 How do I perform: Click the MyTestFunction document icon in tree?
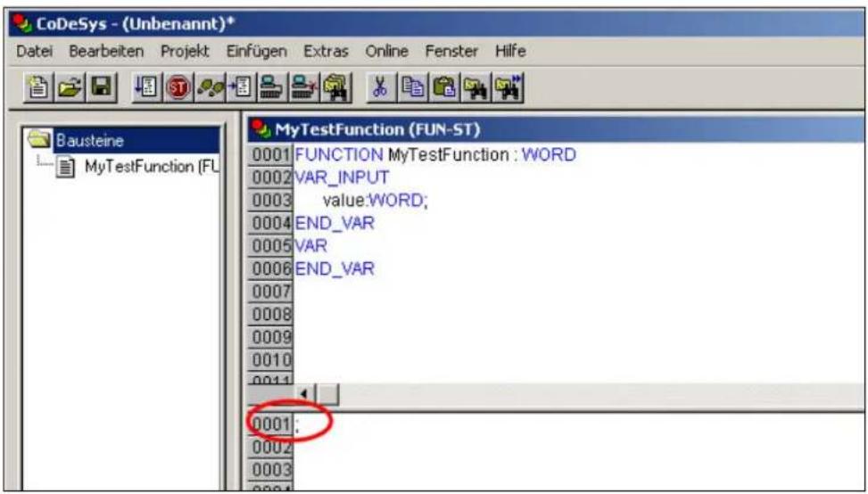click(x=66, y=167)
